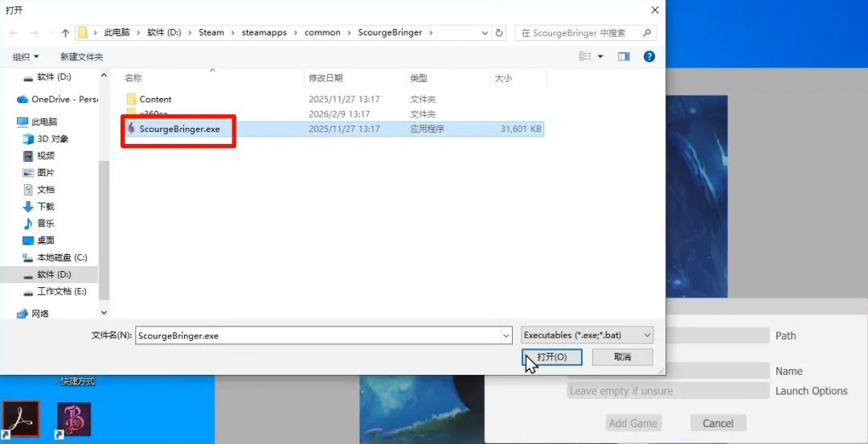
Task: Click the 打开(O) button
Action: pyautogui.click(x=552, y=357)
